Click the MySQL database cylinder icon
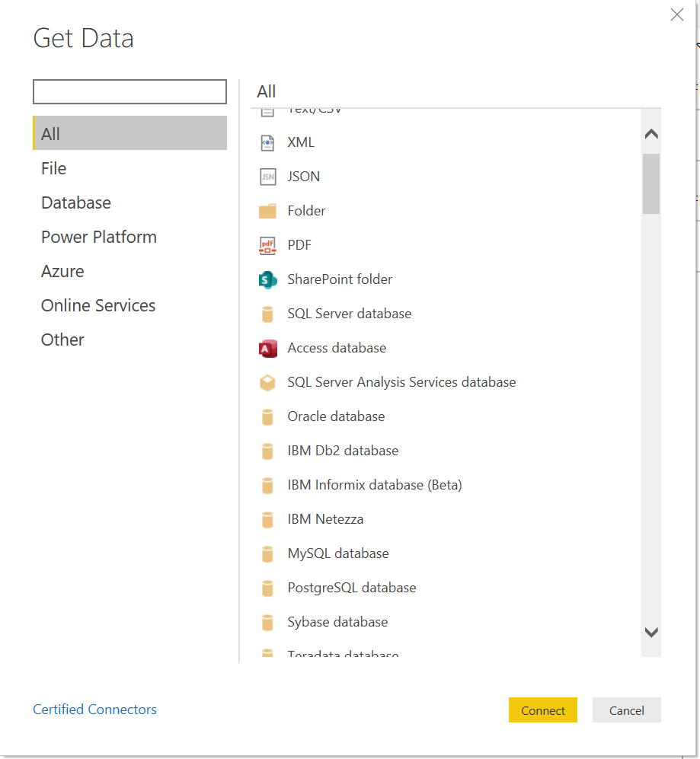Screen dimensions: 700x759 [x=267, y=554]
